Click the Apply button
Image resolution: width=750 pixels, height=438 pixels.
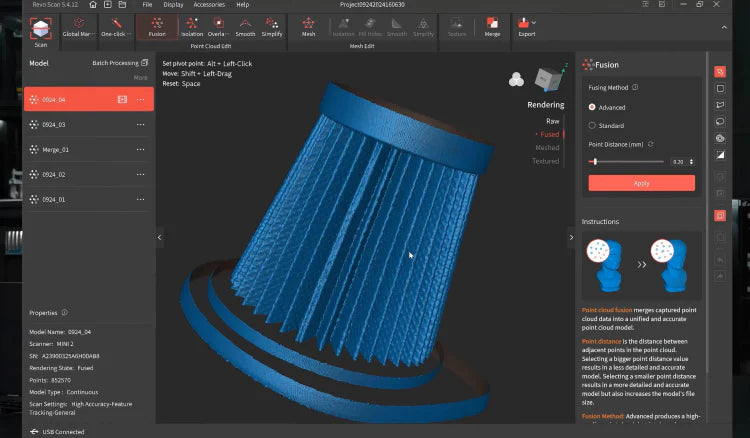(x=641, y=183)
